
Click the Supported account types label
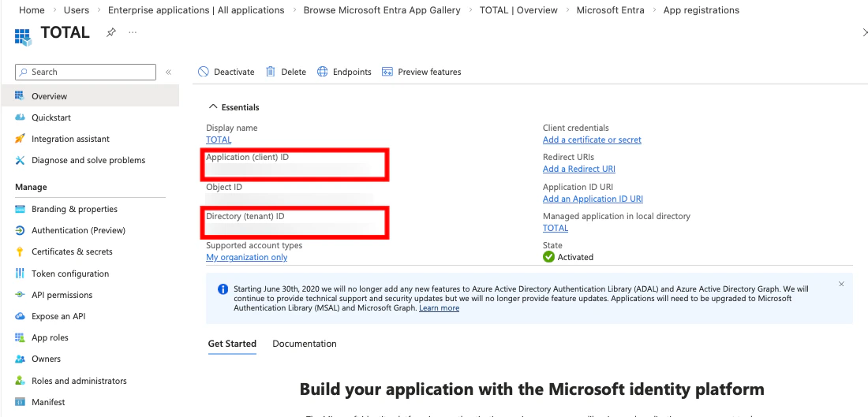point(254,245)
